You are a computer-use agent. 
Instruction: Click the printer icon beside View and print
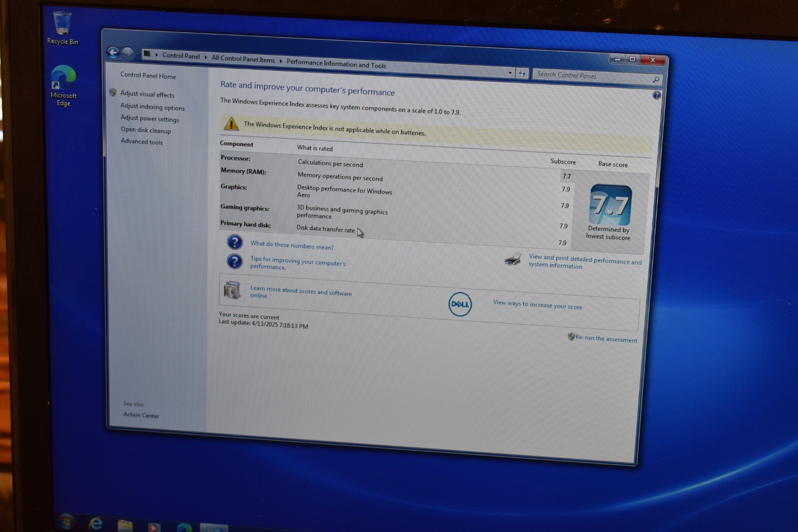click(513, 259)
